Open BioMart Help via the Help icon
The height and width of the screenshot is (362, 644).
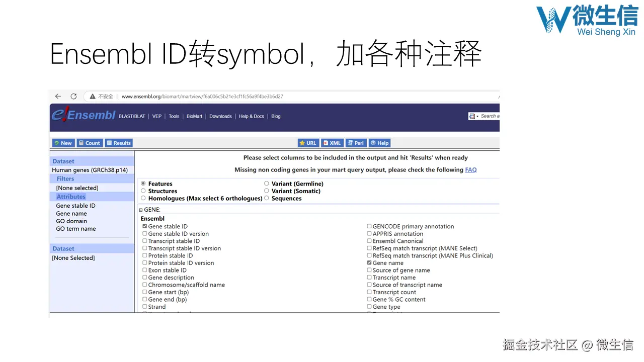coord(379,143)
